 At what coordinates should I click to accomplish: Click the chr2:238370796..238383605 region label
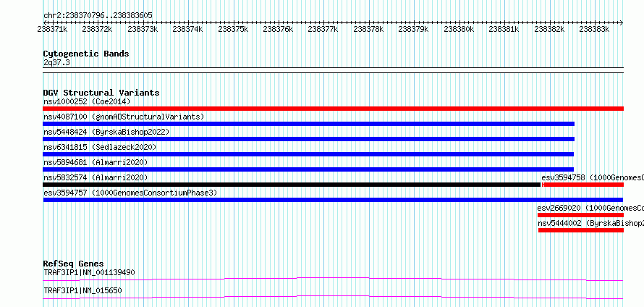pyautogui.click(x=98, y=15)
